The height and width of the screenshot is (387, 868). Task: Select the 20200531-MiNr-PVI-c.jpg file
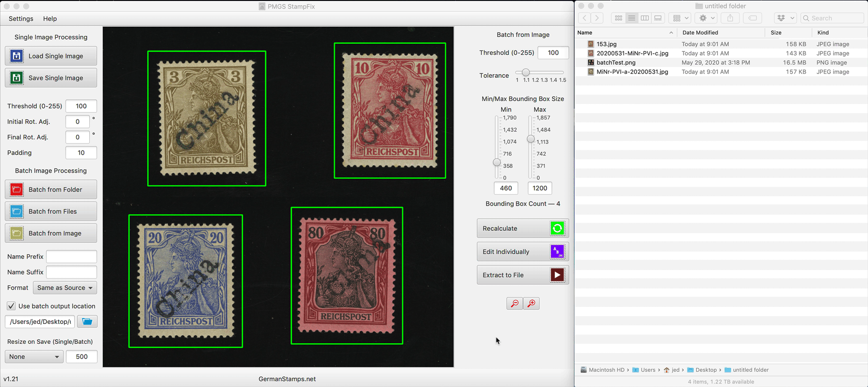[721, 53]
